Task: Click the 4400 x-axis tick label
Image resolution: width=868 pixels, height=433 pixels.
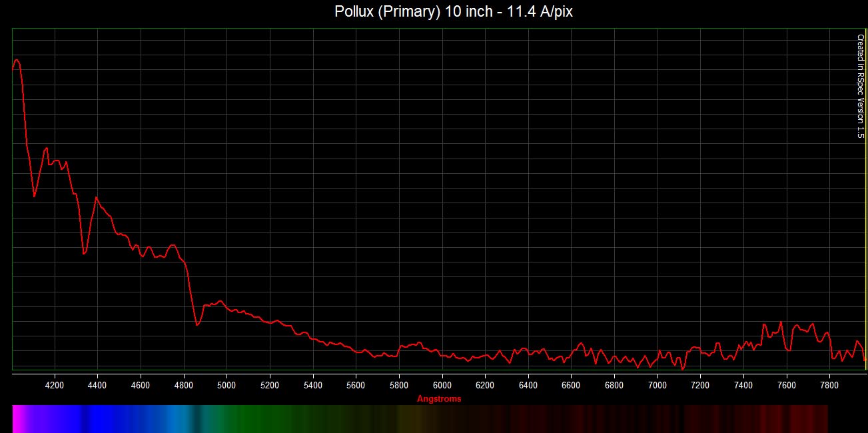Action: click(x=97, y=385)
